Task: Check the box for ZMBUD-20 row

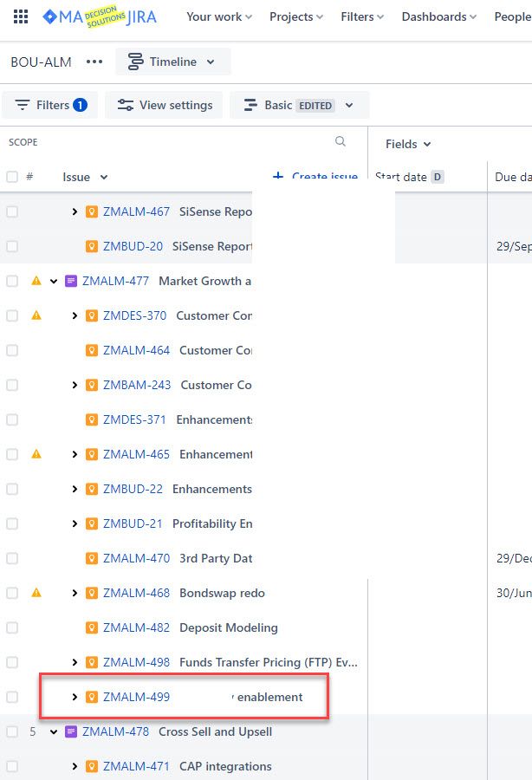Action: 12,246
